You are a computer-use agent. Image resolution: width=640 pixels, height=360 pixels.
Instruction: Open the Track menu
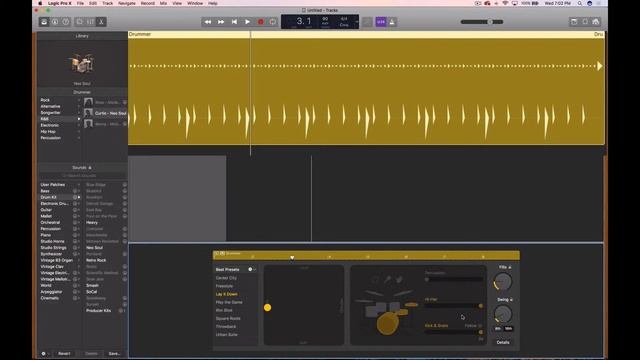click(x=107, y=3)
